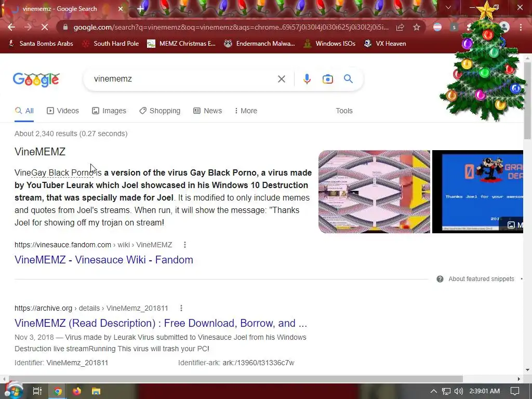Go back using the browser back arrow
The height and width of the screenshot is (399, 532).
tap(11, 27)
